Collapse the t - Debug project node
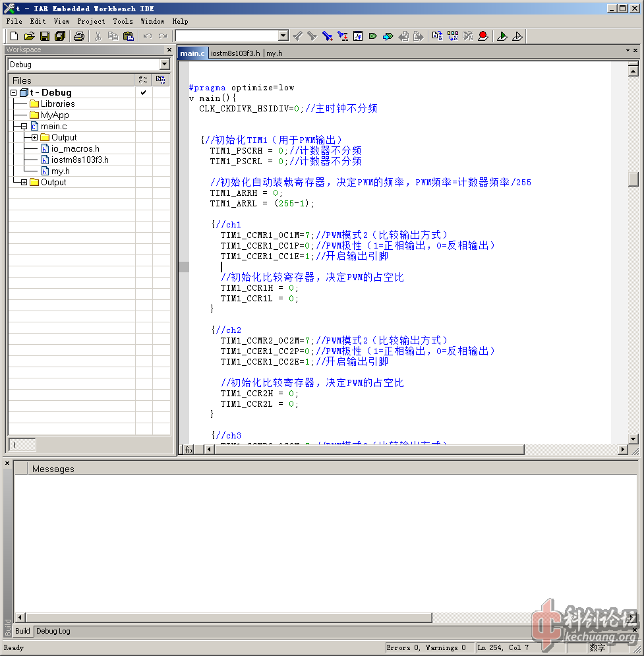The width and height of the screenshot is (644, 656). tap(13, 92)
